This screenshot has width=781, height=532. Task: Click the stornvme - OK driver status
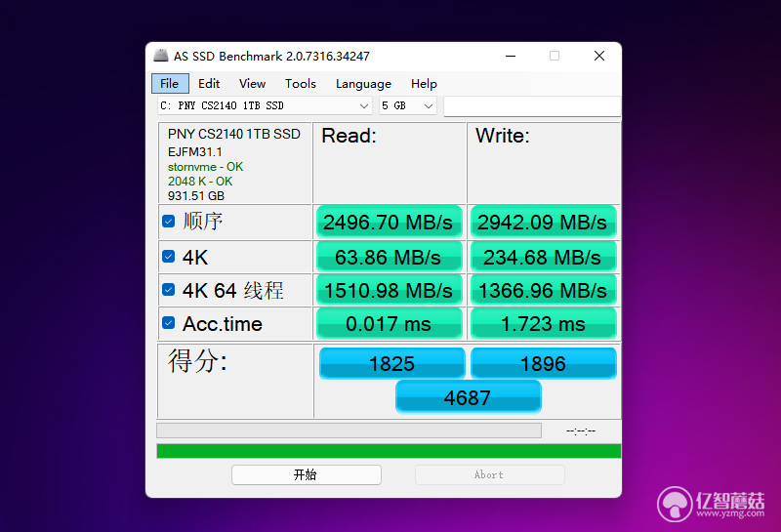205,166
